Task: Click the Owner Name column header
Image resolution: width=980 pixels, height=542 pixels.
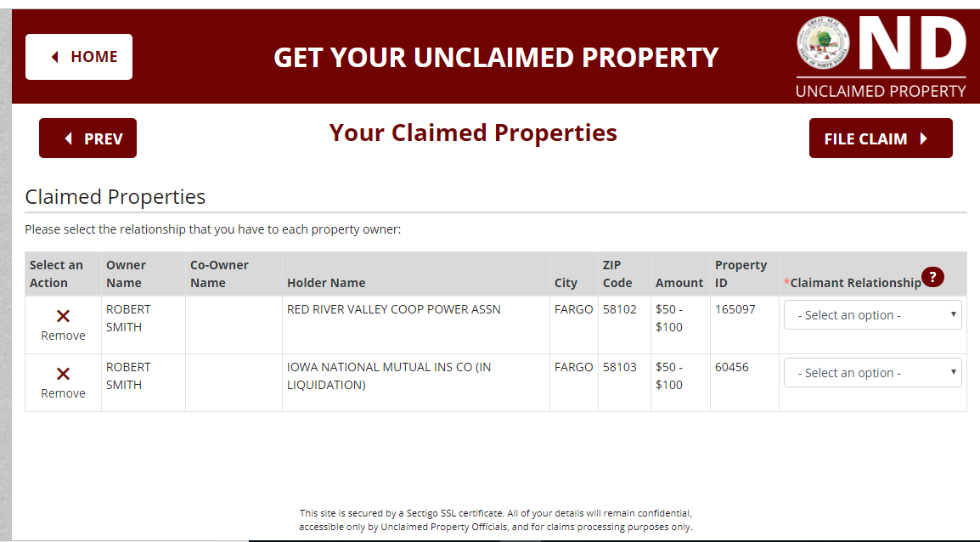Action: click(127, 274)
